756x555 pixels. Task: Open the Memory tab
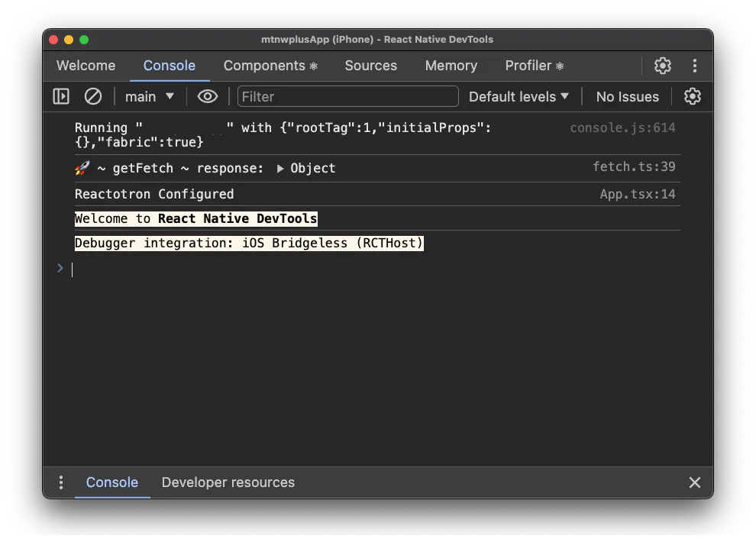(451, 66)
